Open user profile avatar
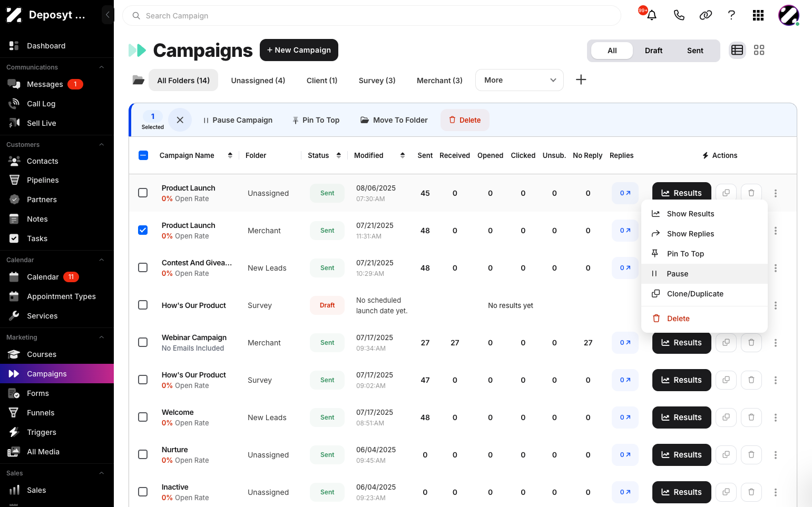812x507 pixels. click(788, 15)
